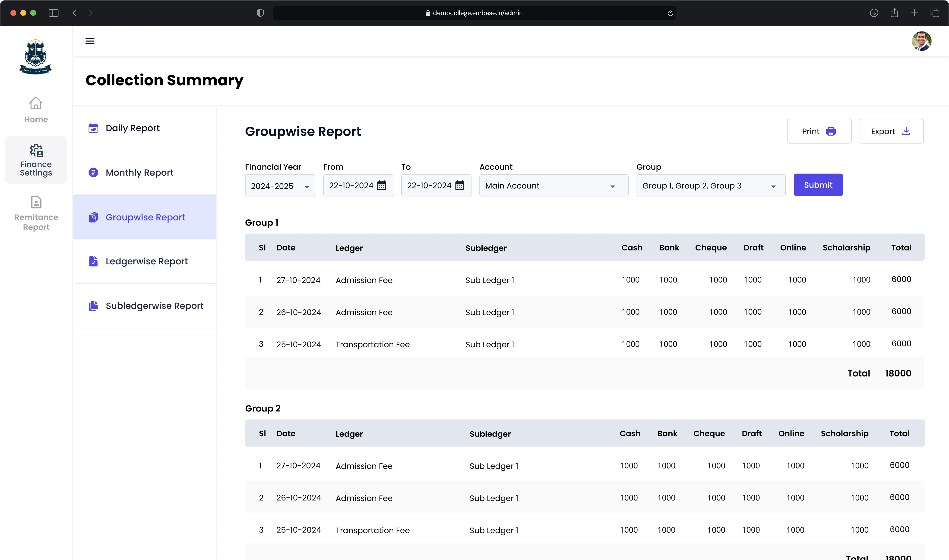
Task: Click the From date field
Action: 358,185
